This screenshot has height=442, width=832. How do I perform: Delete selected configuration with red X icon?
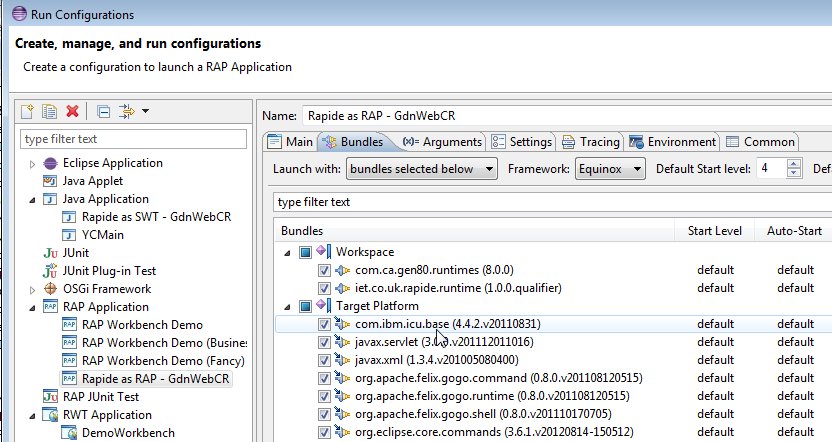click(x=72, y=111)
